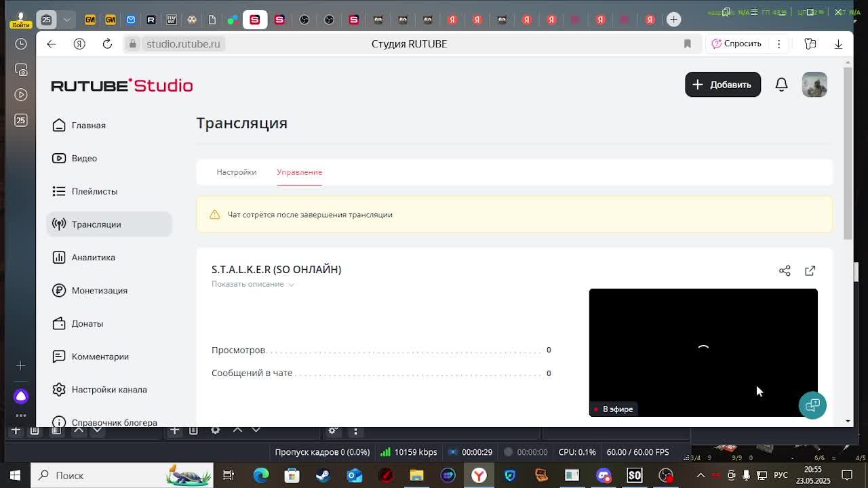The width and height of the screenshot is (868, 488).
Task: Open the Windows notification center
Action: click(x=847, y=475)
